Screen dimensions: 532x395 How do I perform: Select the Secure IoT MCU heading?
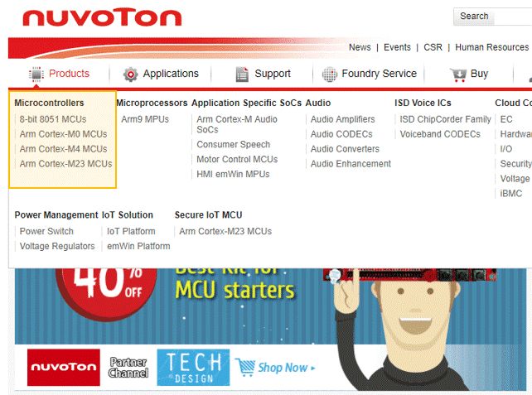(208, 215)
